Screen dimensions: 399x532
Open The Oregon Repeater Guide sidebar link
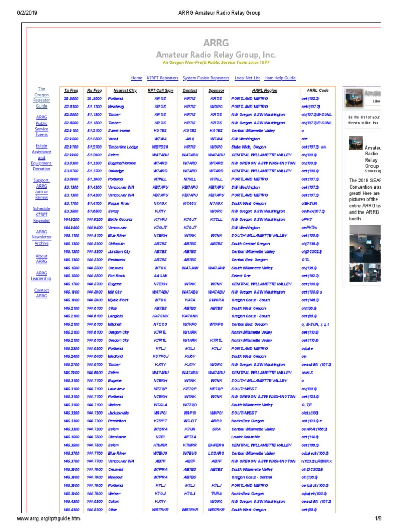tap(42, 97)
